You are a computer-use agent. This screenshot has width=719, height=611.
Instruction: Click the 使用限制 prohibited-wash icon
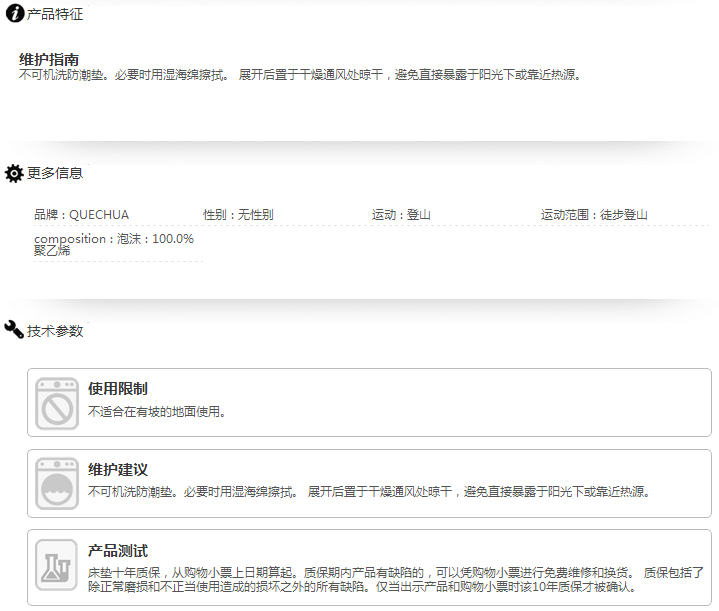pyautogui.click(x=57, y=403)
